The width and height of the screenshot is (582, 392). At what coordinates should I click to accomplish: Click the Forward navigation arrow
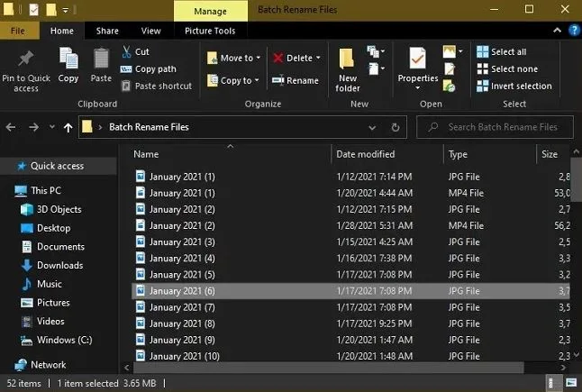pos(33,127)
